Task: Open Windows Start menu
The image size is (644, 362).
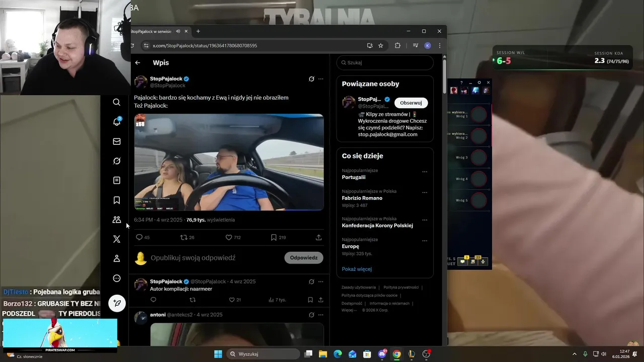Action: pos(218,354)
